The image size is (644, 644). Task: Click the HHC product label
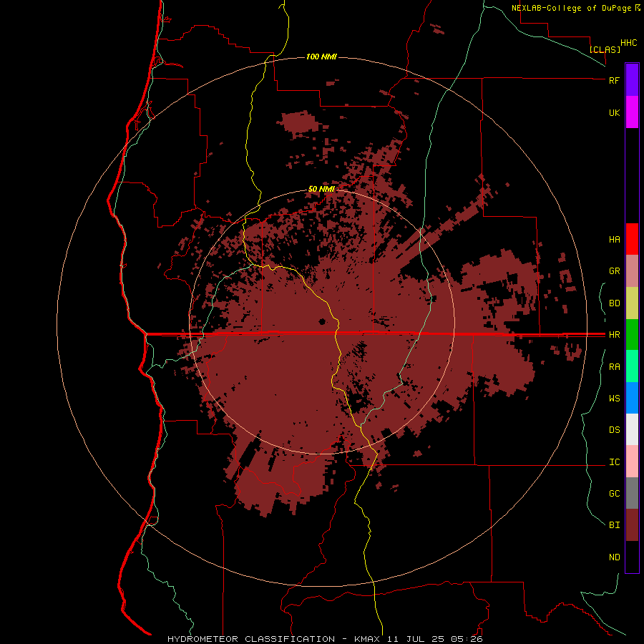coord(629,43)
